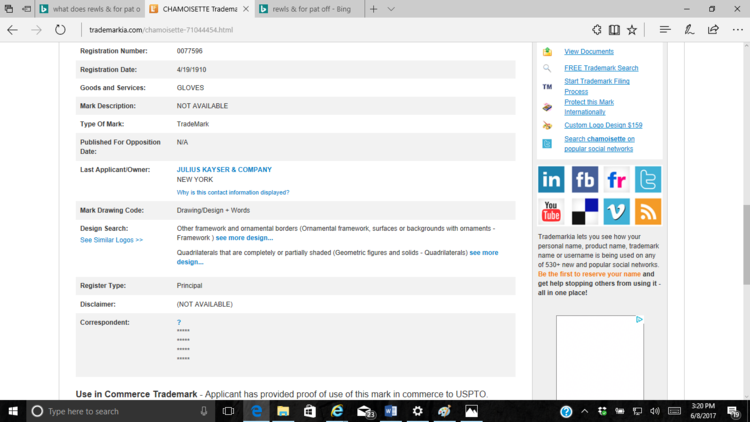Open the YouTube icon
The width and height of the screenshot is (750, 422).
pos(551,211)
